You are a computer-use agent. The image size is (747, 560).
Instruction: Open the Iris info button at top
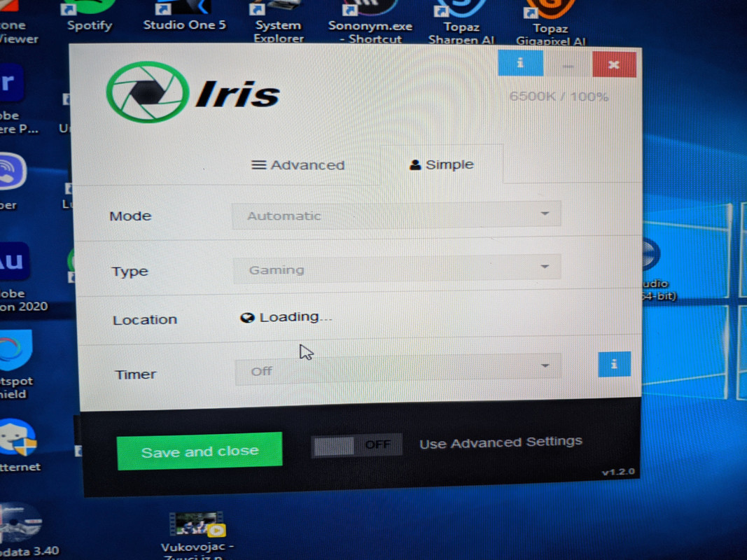click(x=520, y=63)
